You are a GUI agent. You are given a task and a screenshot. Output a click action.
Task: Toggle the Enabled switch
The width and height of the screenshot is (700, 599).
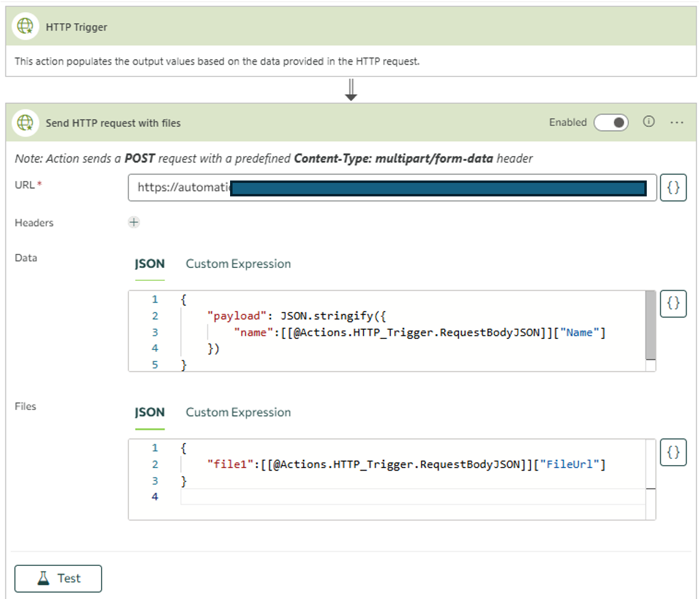(x=611, y=122)
